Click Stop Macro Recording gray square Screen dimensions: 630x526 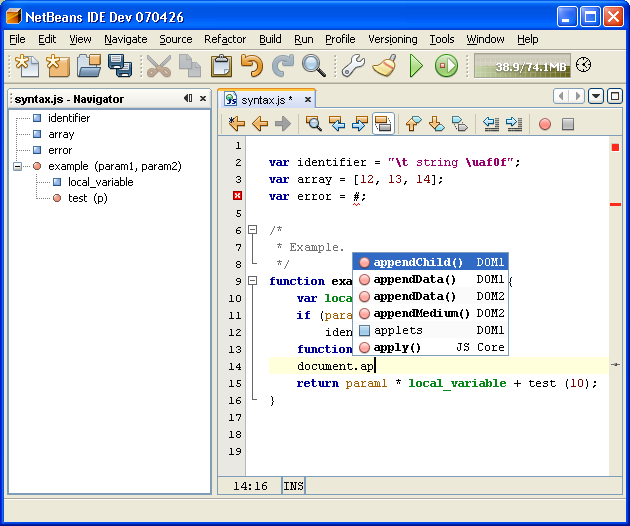[568, 124]
